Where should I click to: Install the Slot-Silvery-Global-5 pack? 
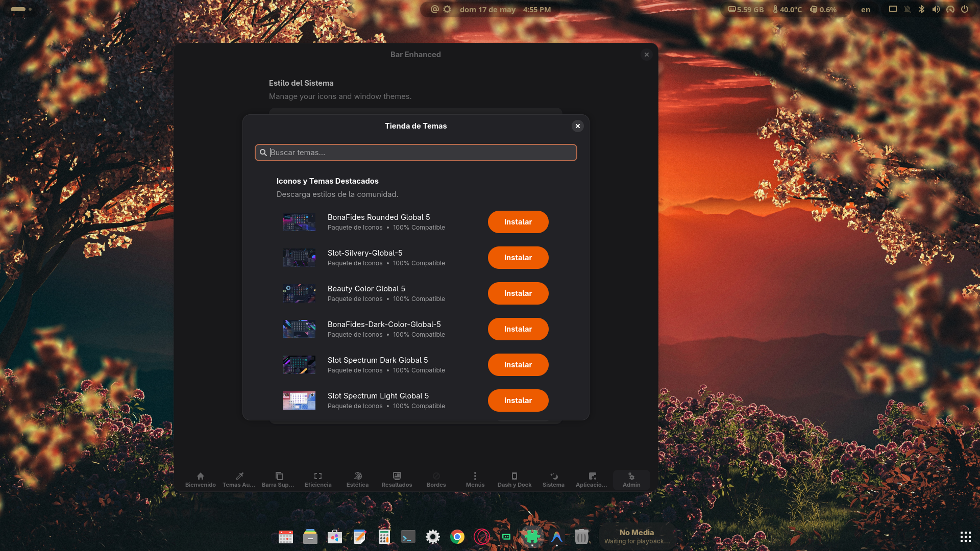point(518,258)
